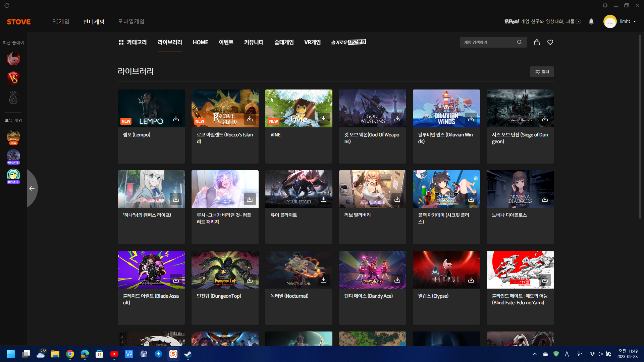Click Nocturnal download icon

click(x=323, y=280)
